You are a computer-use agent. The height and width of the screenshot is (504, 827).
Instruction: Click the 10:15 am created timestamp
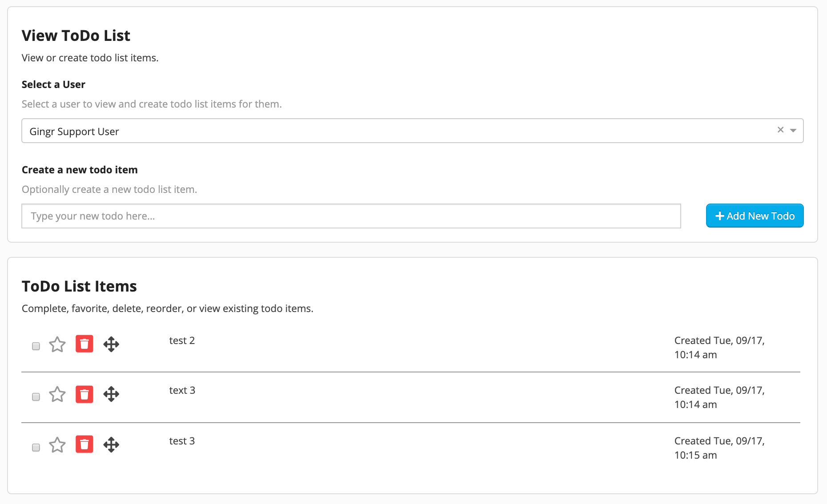[719, 448]
